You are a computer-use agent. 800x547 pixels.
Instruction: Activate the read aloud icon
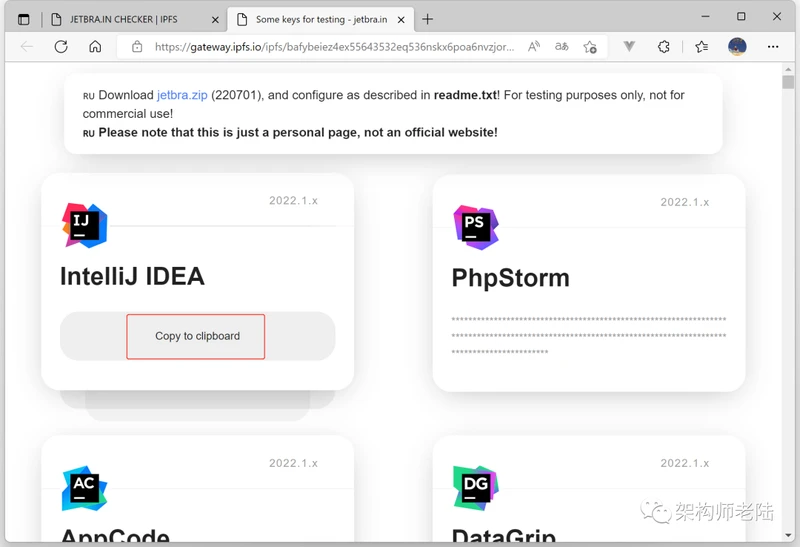click(x=534, y=47)
